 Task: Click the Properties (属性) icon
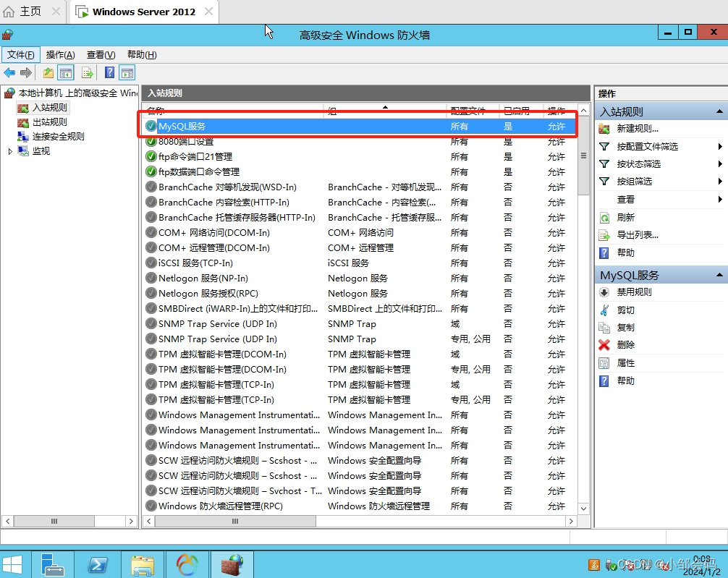tap(604, 363)
